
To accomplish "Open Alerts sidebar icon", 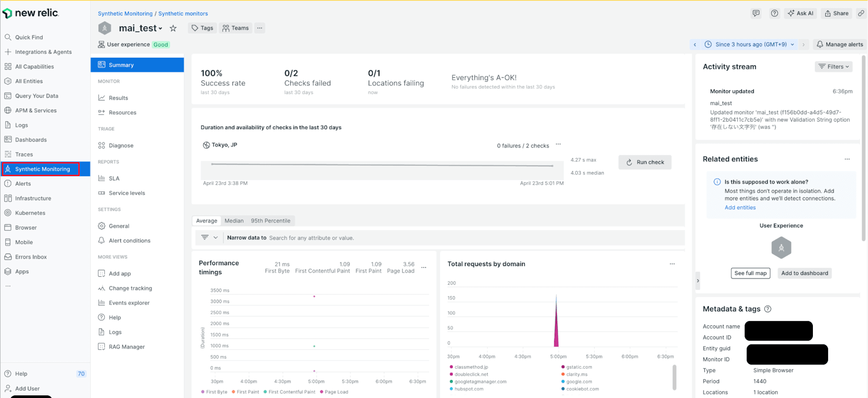I will [8, 184].
